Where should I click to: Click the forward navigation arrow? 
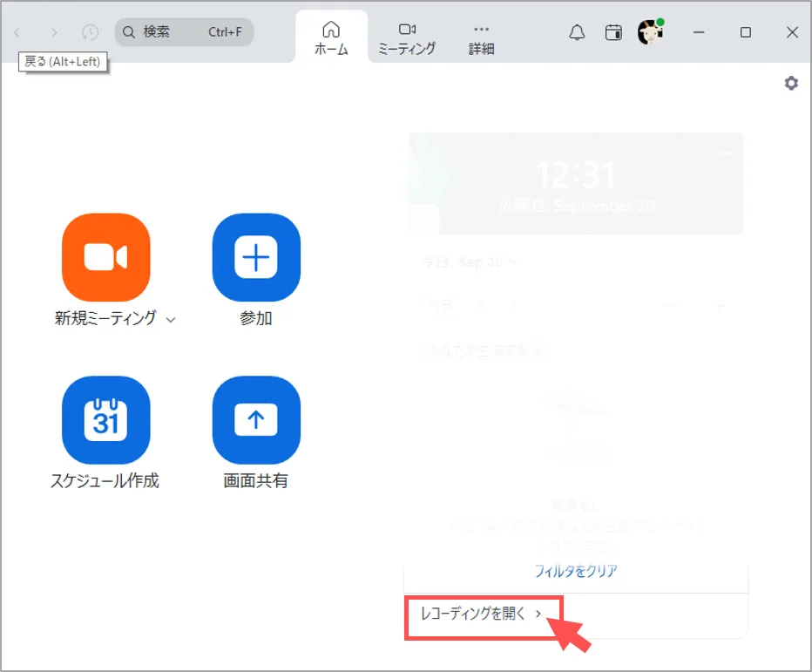point(54,32)
